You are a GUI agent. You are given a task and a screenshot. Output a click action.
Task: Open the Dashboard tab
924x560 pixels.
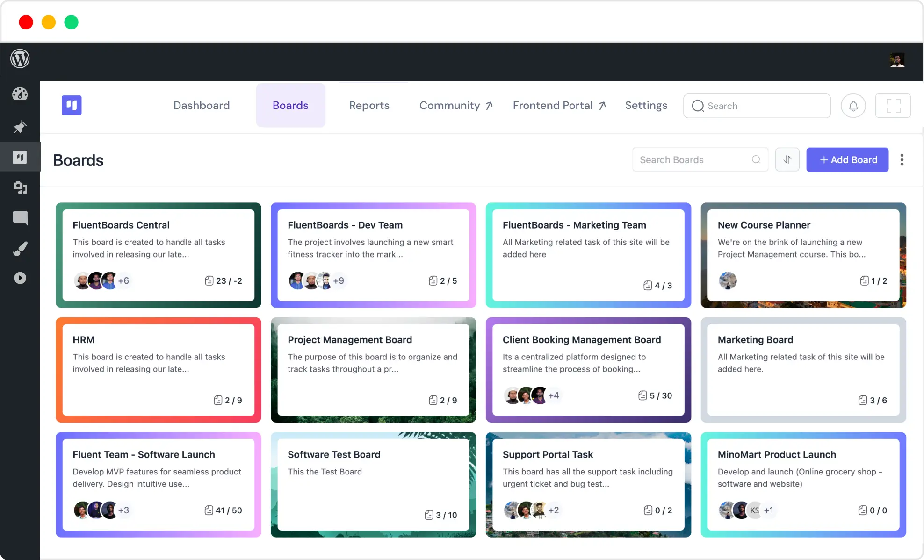(x=202, y=106)
